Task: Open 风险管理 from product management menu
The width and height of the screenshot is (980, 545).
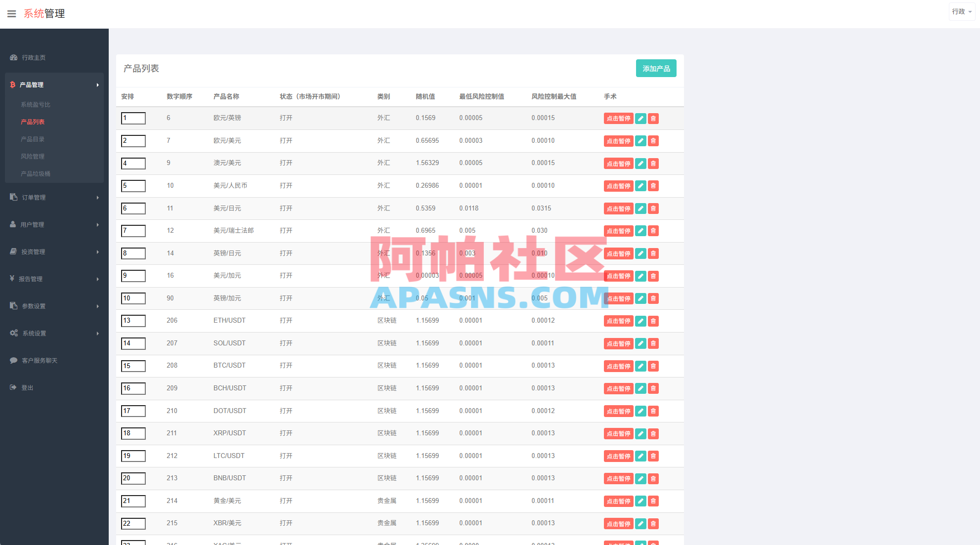Action: click(32, 156)
